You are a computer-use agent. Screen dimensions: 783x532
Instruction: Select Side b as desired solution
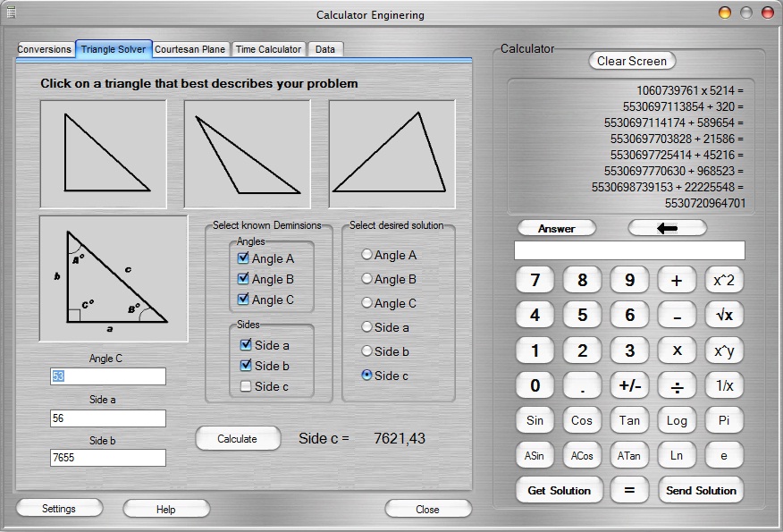366,351
